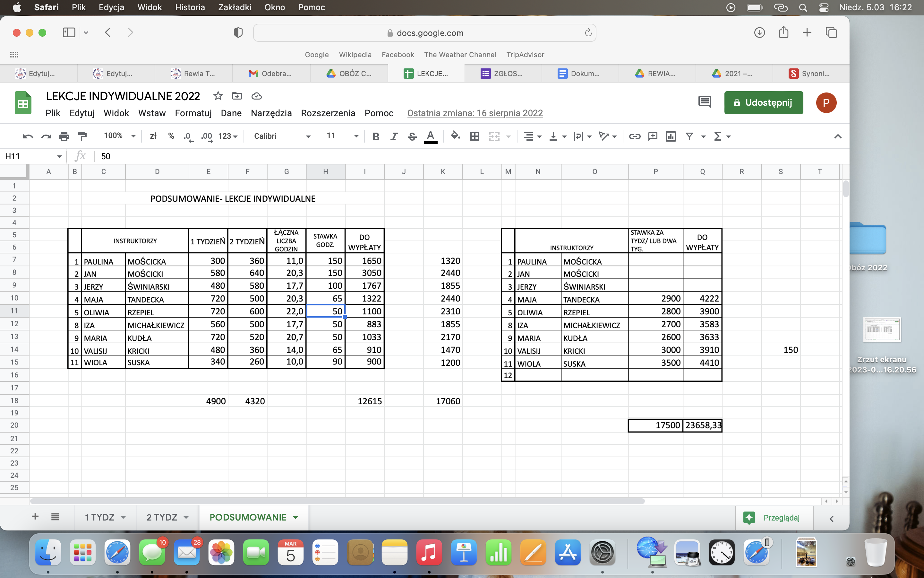Switch to the Odebra... Gmail tab
The image size is (924, 578).
271,74
